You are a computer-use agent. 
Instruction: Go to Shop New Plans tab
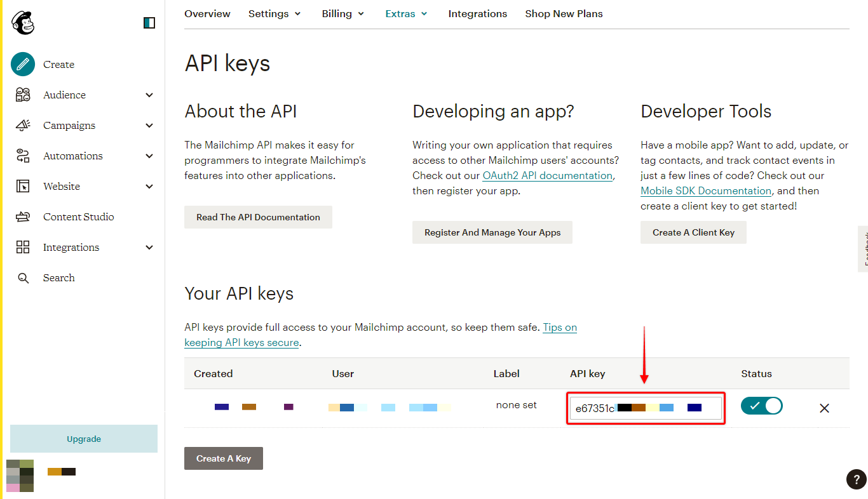[x=564, y=13]
